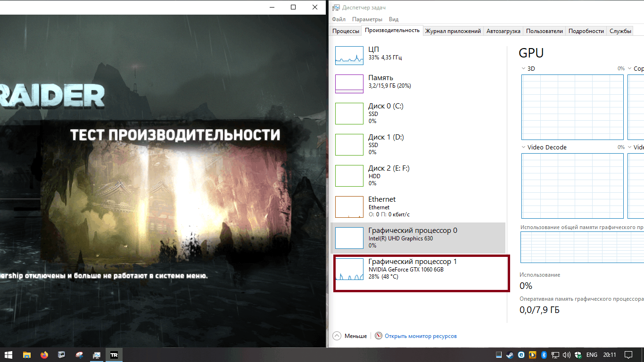Click the shared GPU memory usage graph
The width and height of the screenshot is (644, 362).
pos(582,247)
